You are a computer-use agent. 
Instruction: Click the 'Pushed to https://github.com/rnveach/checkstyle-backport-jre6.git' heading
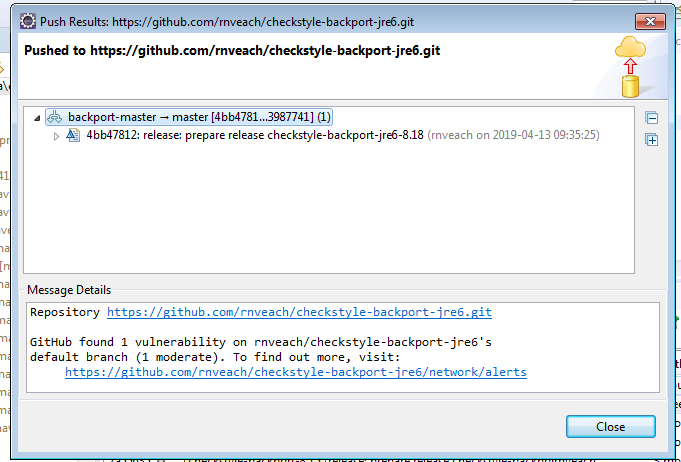[x=232, y=50]
